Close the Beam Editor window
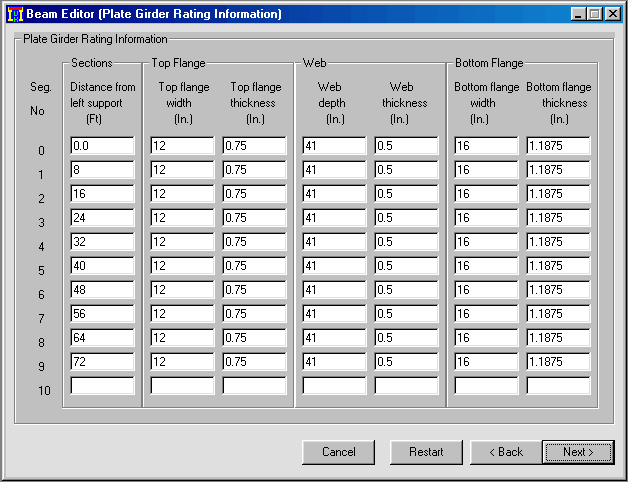628x482 pixels. pos(612,14)
